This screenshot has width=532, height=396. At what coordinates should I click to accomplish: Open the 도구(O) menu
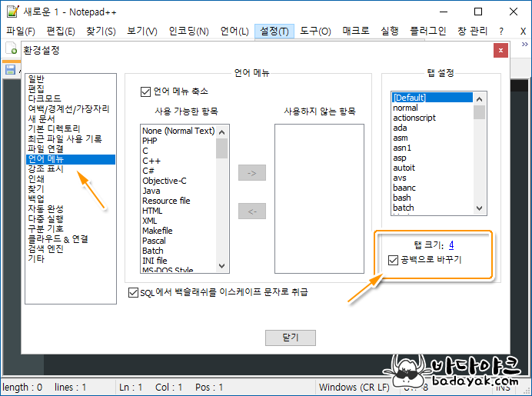[315, 32]
